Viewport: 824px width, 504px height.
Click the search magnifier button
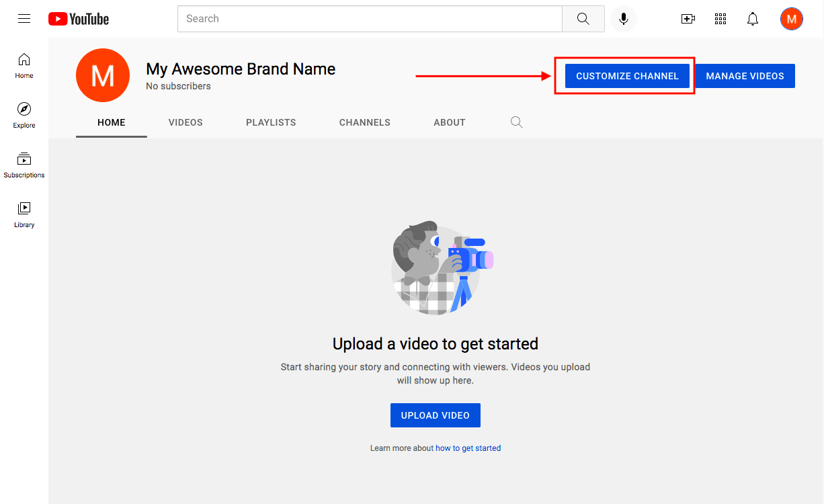coord(583,19)
